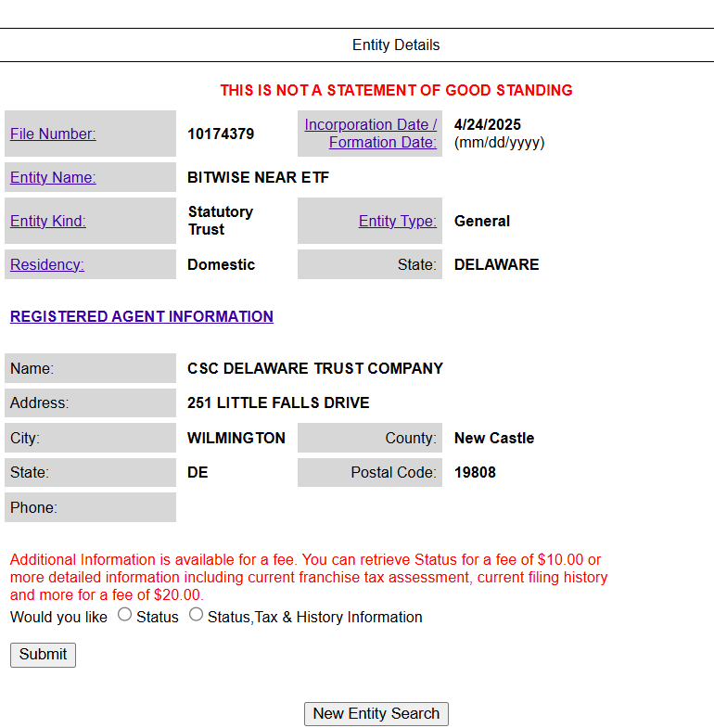The width and height of the screenshot is (714, 728).
Task: Click the Entity Type link
Action: coord(398,221)
